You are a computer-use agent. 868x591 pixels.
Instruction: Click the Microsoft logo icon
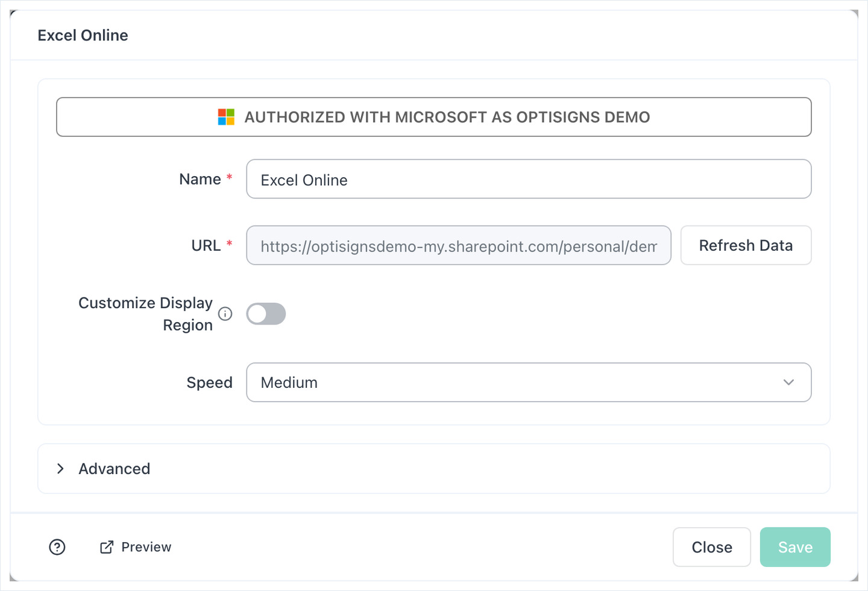(x=226, y=117)
